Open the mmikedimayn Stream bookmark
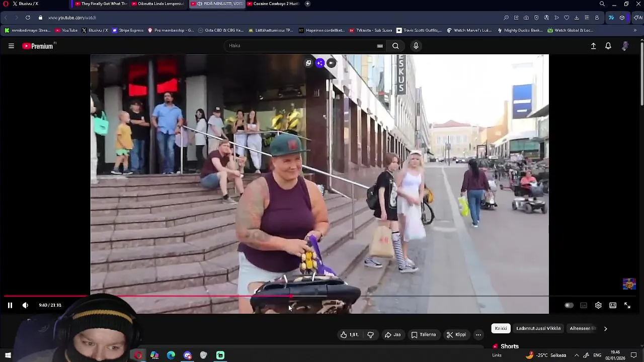 27,30
